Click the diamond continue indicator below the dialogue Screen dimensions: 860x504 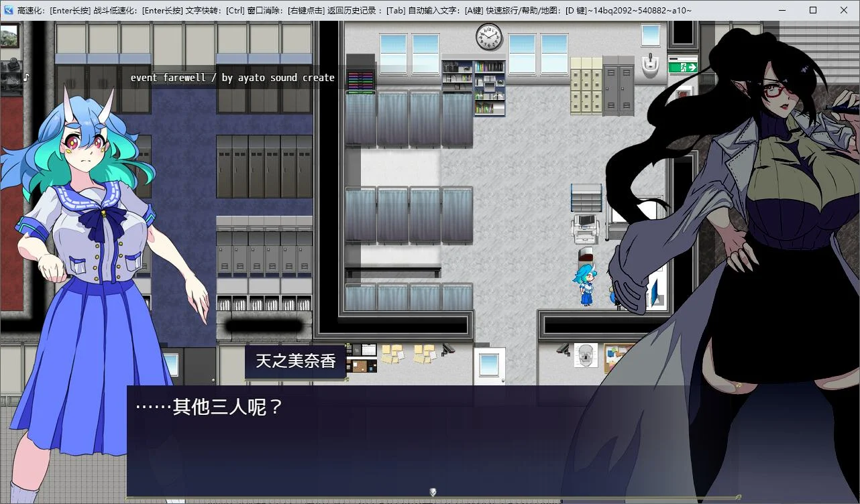pos(432,491)
